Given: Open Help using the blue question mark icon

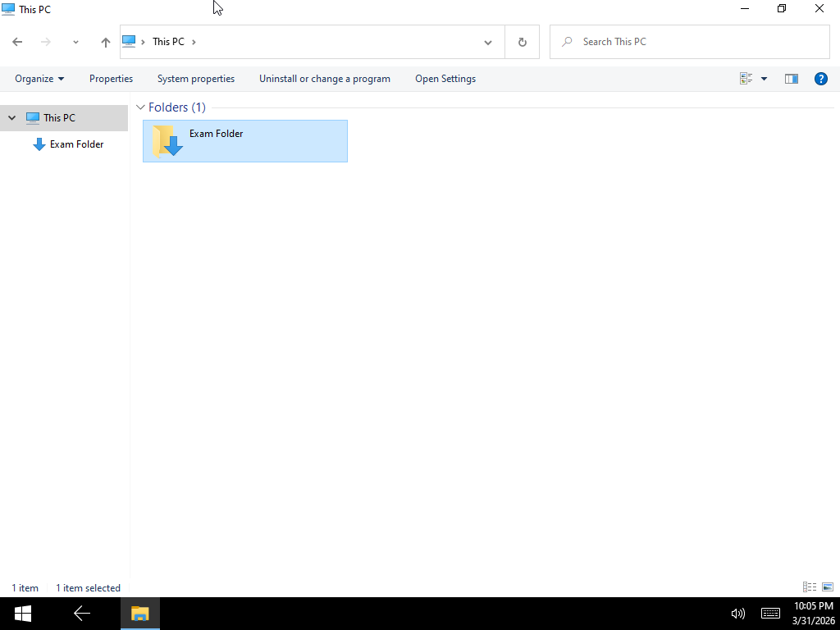Looking at the screenshot, I should 821,78.
